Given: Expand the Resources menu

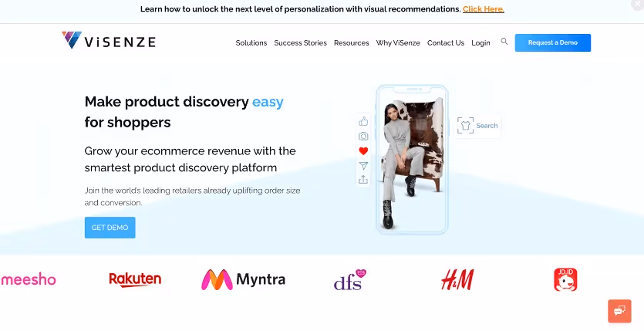Looking at the screenshot, I should pyautogui.click(x=351, y=42).
